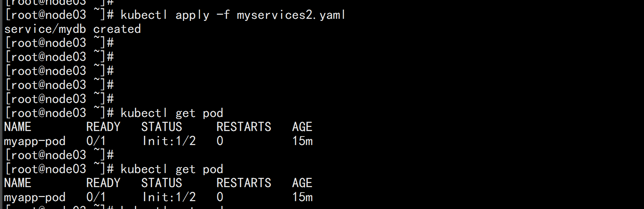Click the empty prompt between the pod listings
644x209 pixels.
59,155
